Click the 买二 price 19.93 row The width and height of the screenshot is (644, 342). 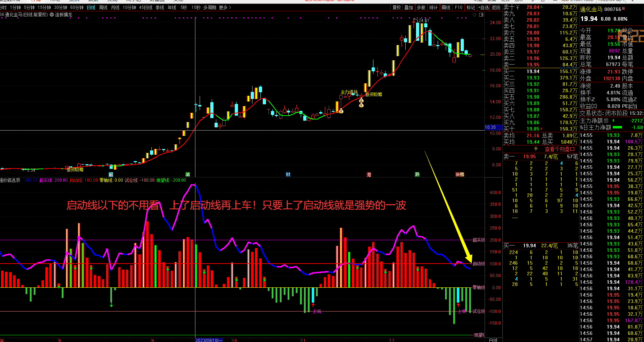click(x=540, y=78)
